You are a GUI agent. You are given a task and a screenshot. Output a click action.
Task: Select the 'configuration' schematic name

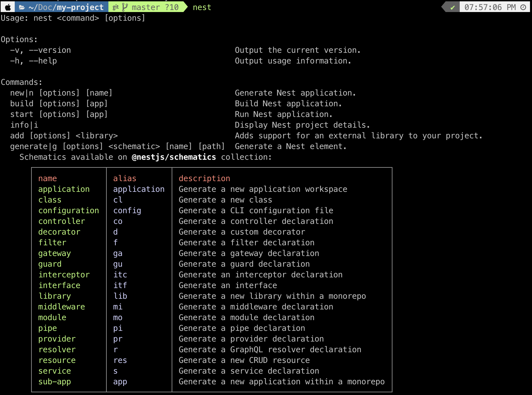coord(69,211)
